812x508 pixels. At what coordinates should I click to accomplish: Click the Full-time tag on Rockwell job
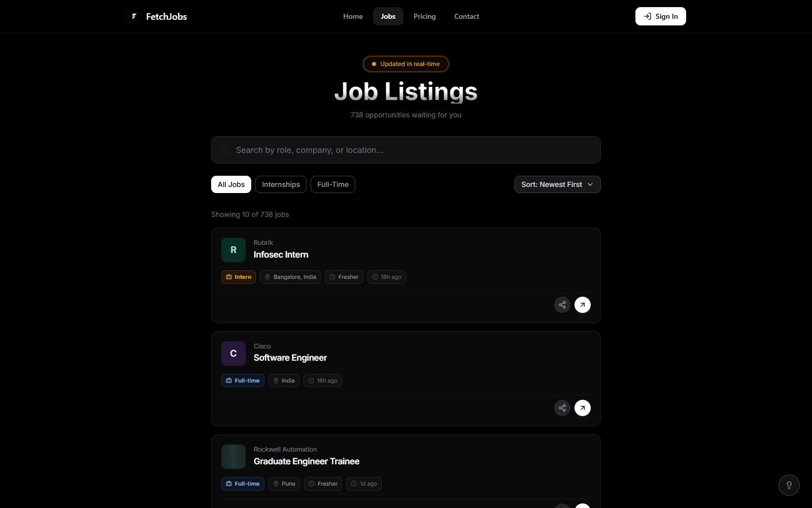(243, 484)
